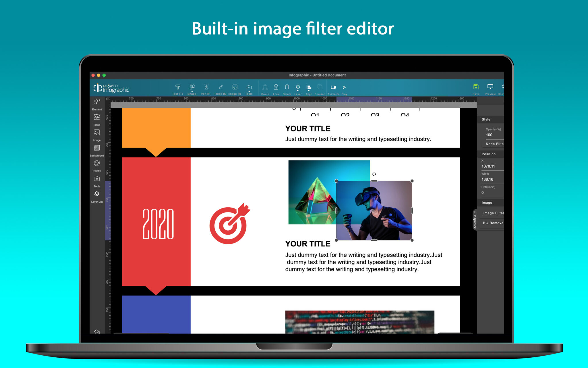Toggle Lock on the selected image
Screen dimensions: 588x368
[x=276, y=87]
